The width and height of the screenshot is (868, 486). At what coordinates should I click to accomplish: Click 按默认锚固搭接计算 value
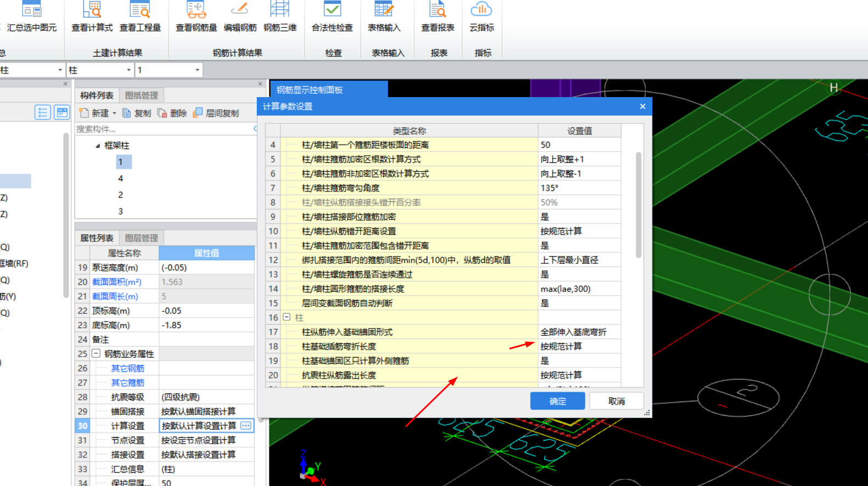coord(206,411)
